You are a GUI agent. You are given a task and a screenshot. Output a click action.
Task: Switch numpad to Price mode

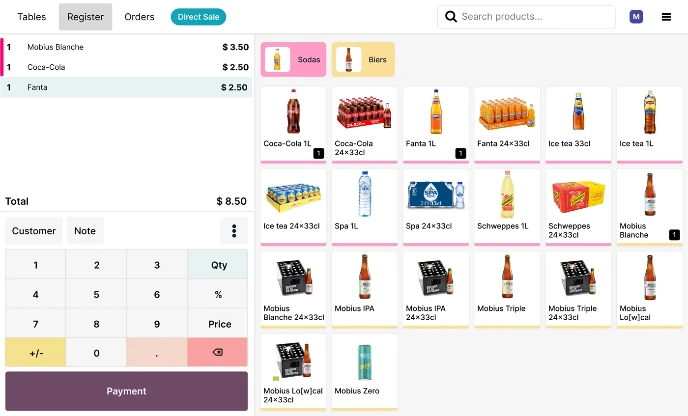coord(217,324)
